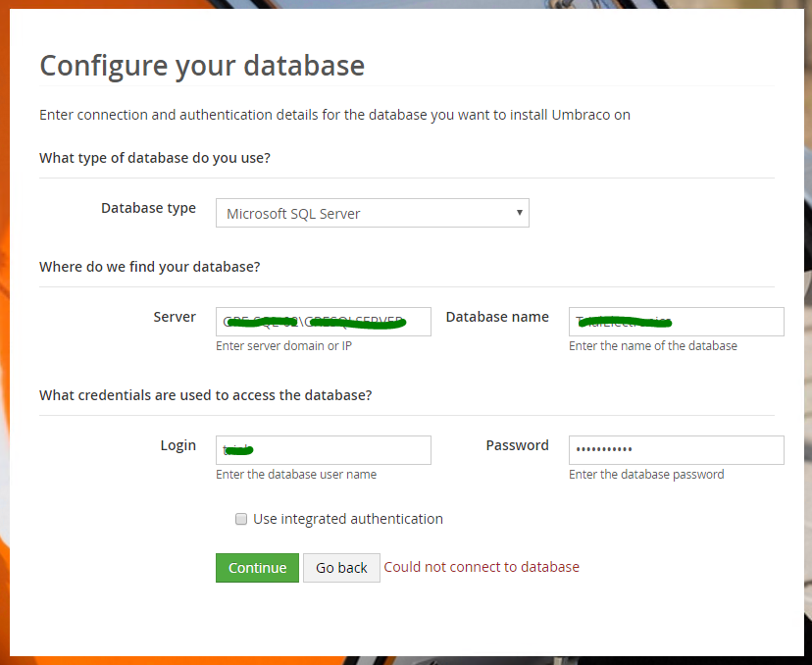The image size is (812, 665).
Task: Click the 'Database type' label
Action: 148,208
